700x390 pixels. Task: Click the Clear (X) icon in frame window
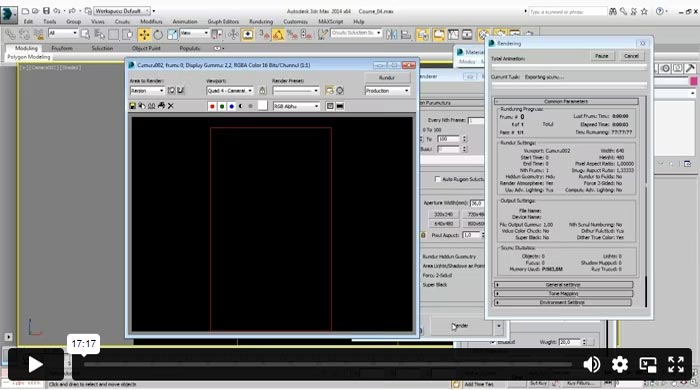171,106
